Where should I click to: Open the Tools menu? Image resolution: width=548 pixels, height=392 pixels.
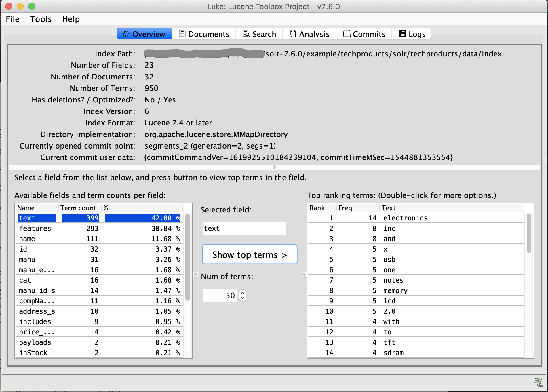coord(41,19)
